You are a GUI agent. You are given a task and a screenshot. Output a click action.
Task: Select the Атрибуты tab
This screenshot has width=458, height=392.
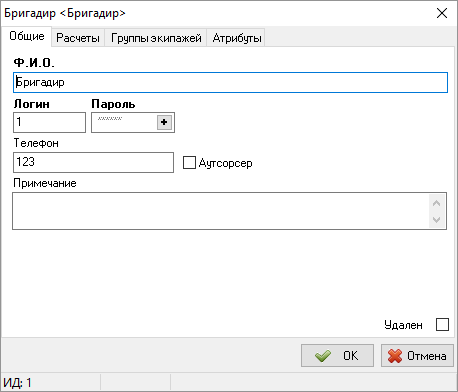coord(236,38)
